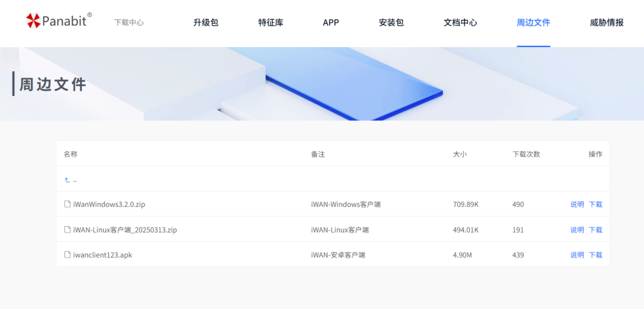This screenshot has width=644, height=309.
Task: Click the 下载次数 column header
Action: (526, 154)
